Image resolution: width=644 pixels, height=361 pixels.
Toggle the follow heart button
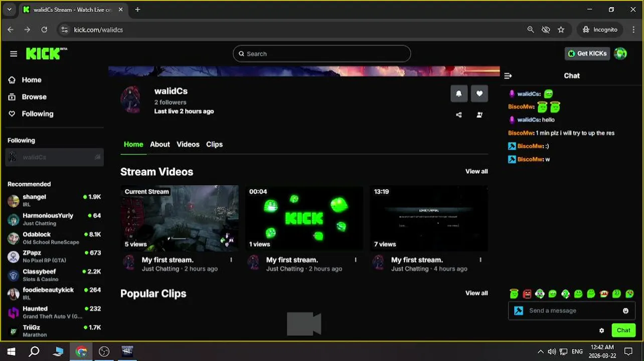tap(479, 93)
